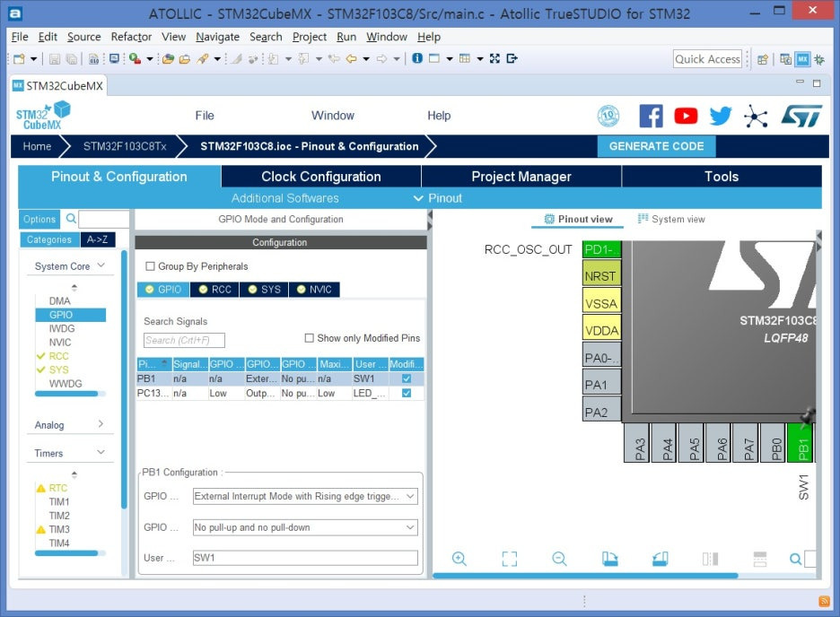Click the pinout horizontal scrollbar
Screen dimensions: 840x617
click(585, 576)
